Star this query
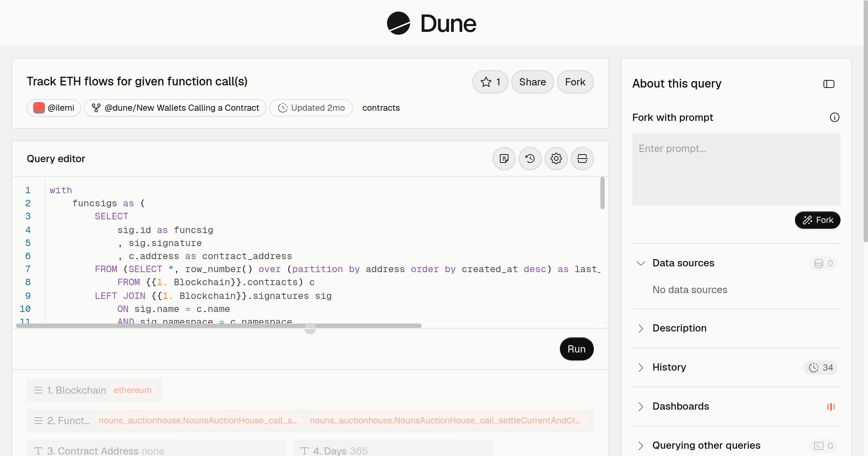The image size is (868, 456). pyautogui.click(x=490, y=82)
